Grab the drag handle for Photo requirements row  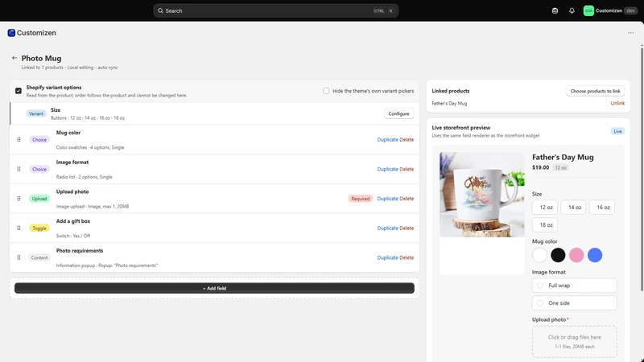click(19, 257)
